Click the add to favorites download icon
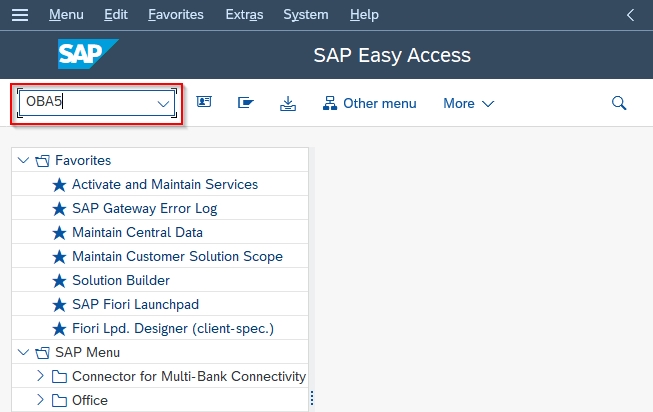The image size is (653, 412). click(x=288, y=103)
